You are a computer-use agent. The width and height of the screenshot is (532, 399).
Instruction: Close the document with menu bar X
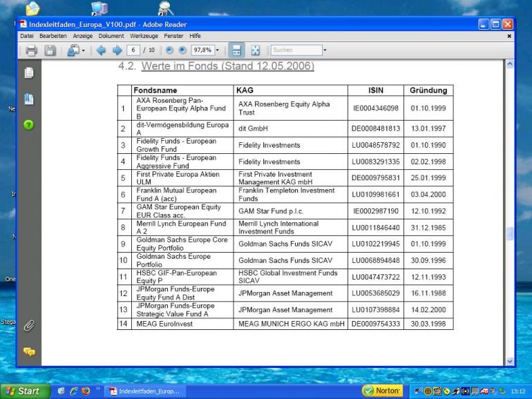tap(509, 36)
